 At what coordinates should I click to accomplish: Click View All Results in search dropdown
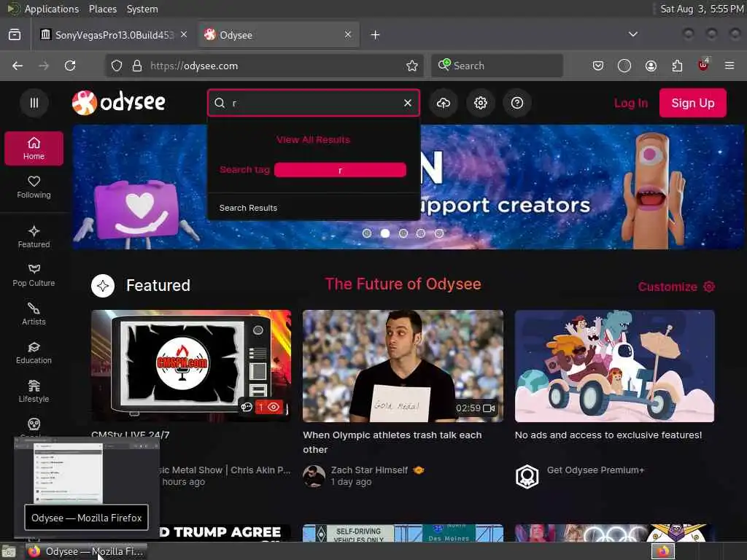click(x=313, y=139)
